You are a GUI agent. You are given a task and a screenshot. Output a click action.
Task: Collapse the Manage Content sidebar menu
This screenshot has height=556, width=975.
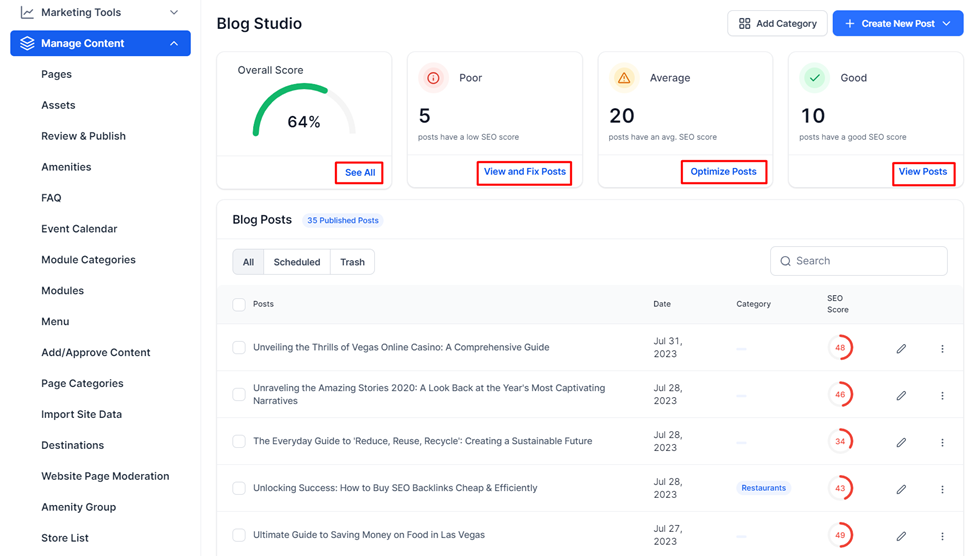coord(100,44)
